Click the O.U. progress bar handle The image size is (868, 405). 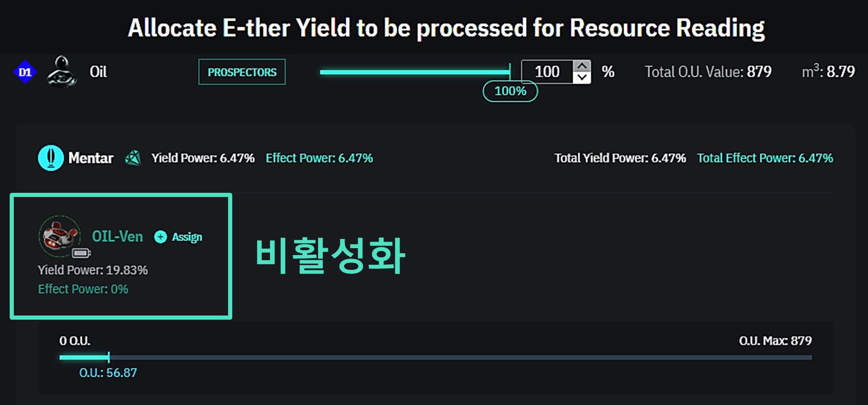pyautogui.click(x=108, y=357)
